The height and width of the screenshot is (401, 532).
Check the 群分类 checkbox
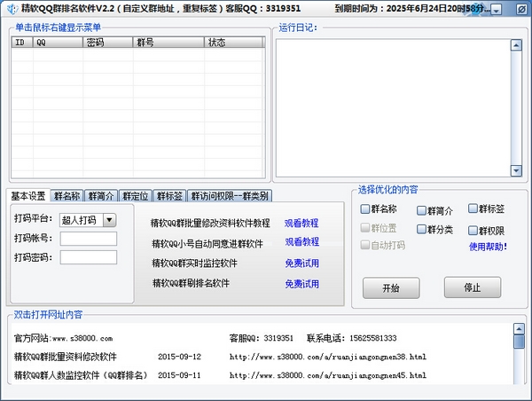[421, 229]
